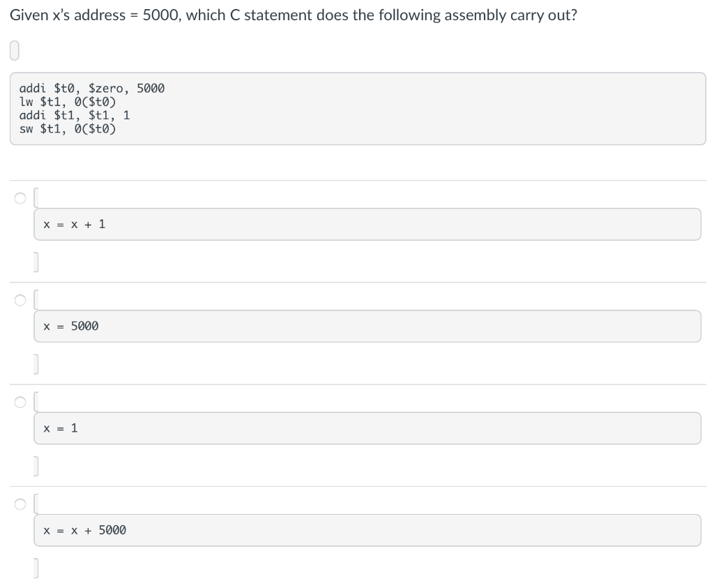This screenshot has height=588, width=714.
Task: Click the answer box containing x = 5000
Action: [367, 326]
